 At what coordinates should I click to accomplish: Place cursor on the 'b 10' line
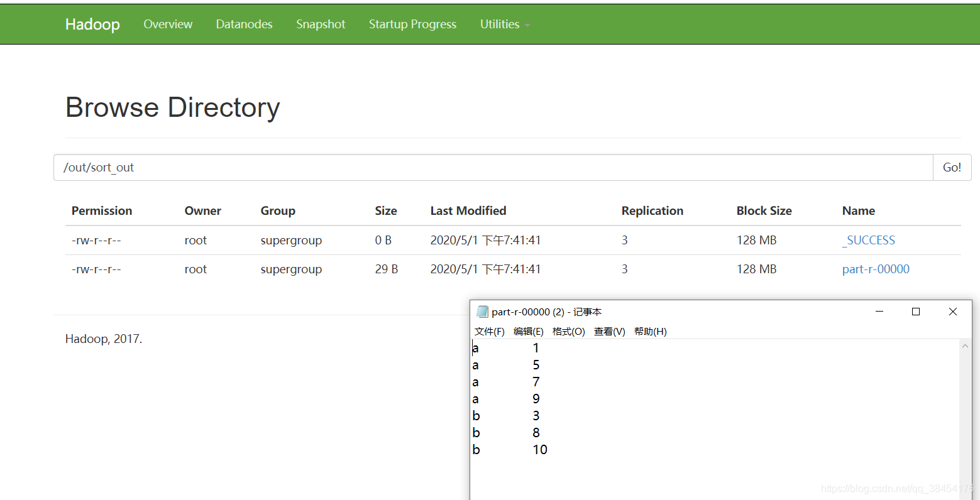coord(510,450)
